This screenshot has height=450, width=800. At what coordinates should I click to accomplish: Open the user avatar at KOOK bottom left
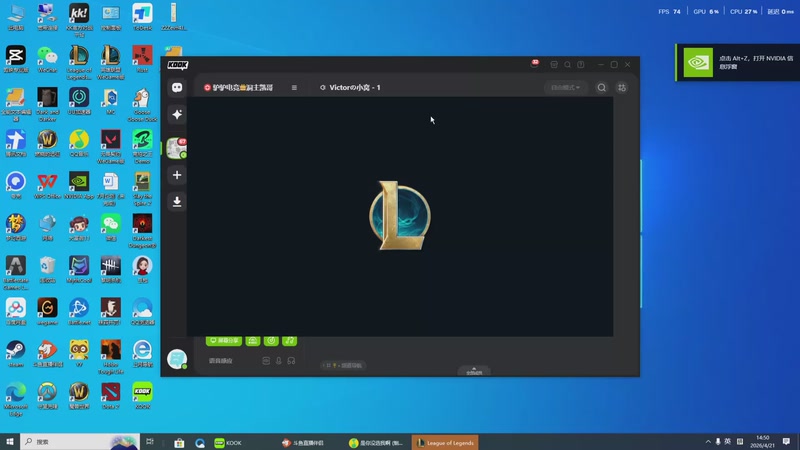(177, 359)
